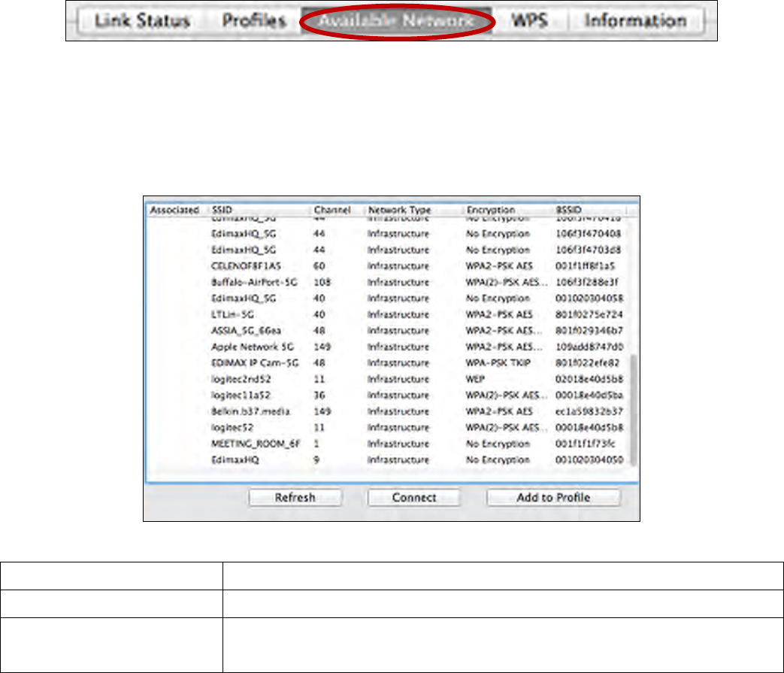This screenshot has width=784, height=673.
Task: Select the CELENOF8F1A5 network row
Action: click(x=388, y=266)
